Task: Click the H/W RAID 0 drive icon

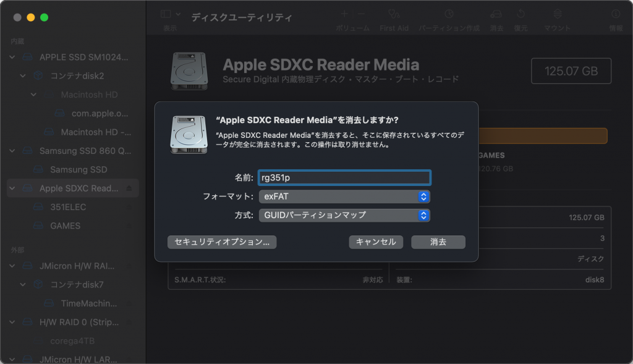Action: tap(27, 322)
